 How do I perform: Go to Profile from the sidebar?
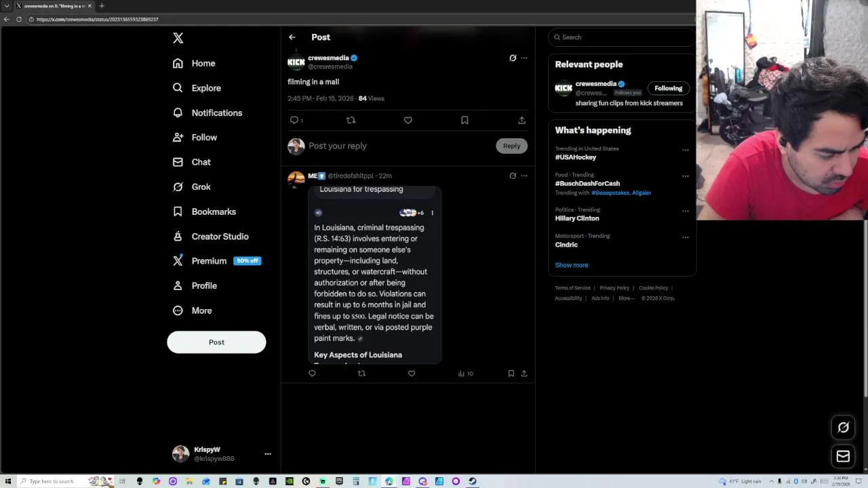[195, 285]
